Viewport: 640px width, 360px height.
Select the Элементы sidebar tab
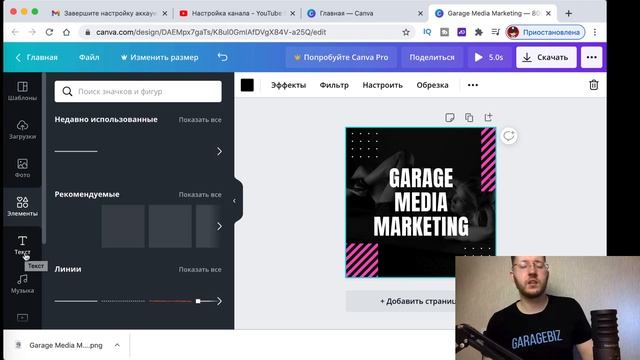[x=22, y=206]
